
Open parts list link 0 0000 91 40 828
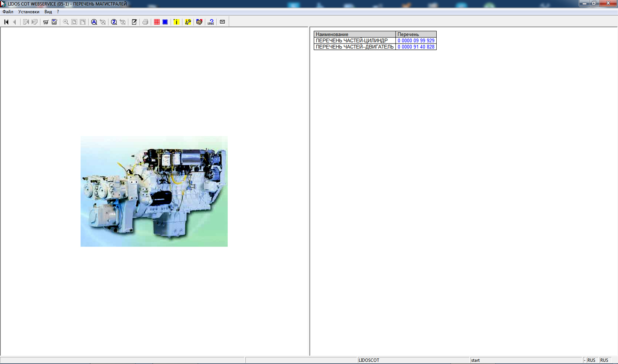(416, 47)
